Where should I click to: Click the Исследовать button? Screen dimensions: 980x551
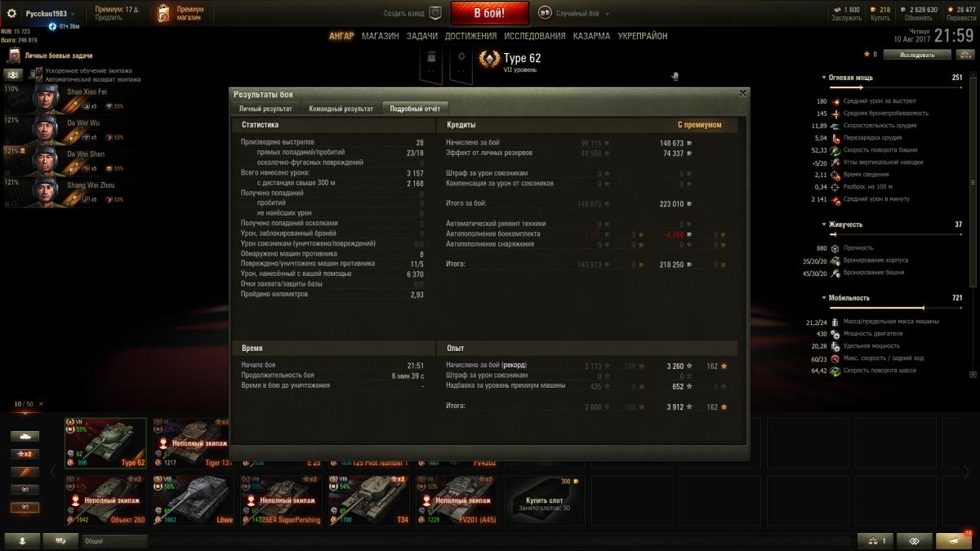pos(917,55)
